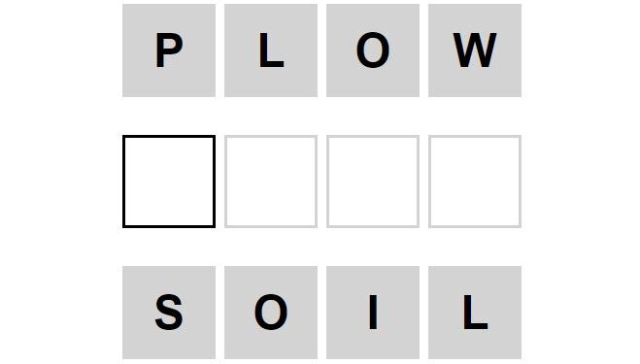Select the fourth empty tile in middle row
Screen dimensions: 640x364
[x=475, y=182]
